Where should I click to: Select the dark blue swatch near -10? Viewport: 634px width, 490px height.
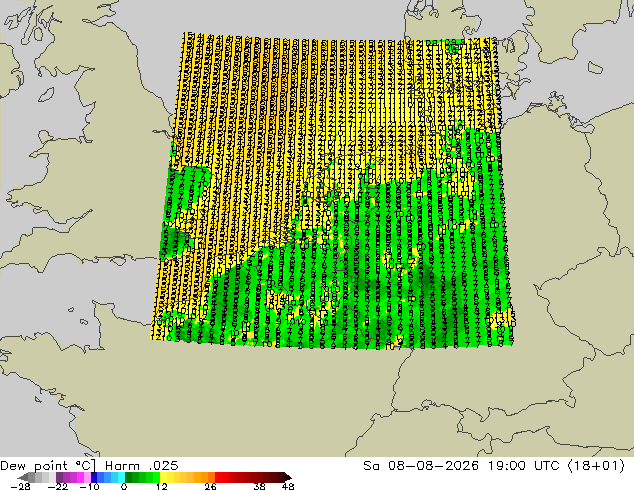pos(94,477)
